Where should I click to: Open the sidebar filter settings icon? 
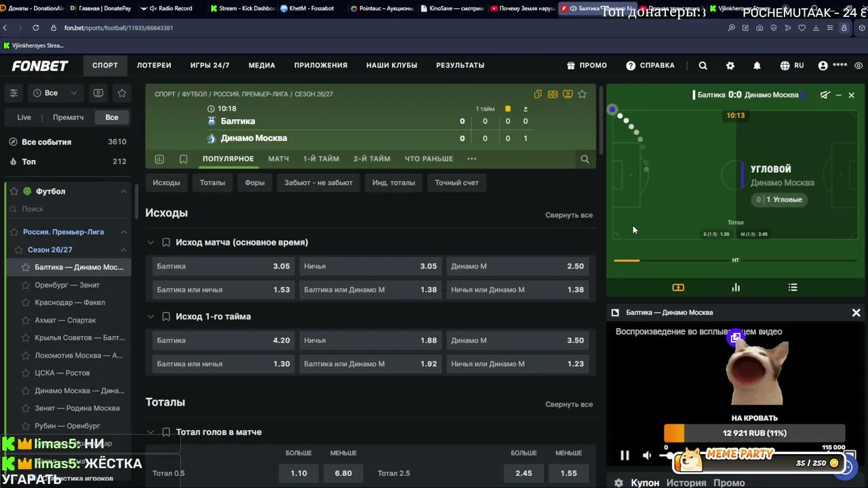pos(14,93)
